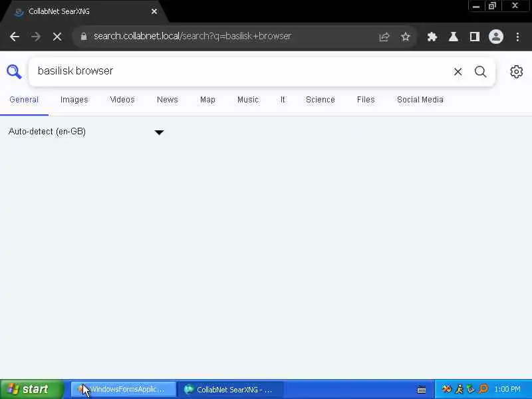Viewport: 532px width, 399px height.
Task: Click the 1:00 PM clock
Action: click(507, 389)
